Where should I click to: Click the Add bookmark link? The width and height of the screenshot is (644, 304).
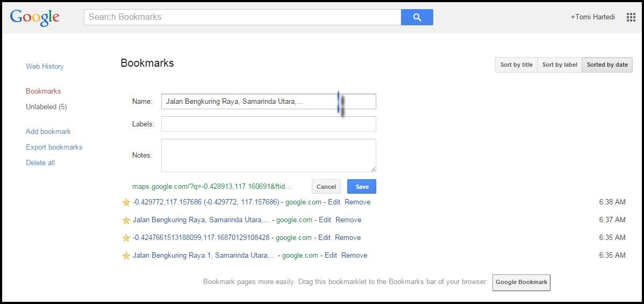point(48,132)
